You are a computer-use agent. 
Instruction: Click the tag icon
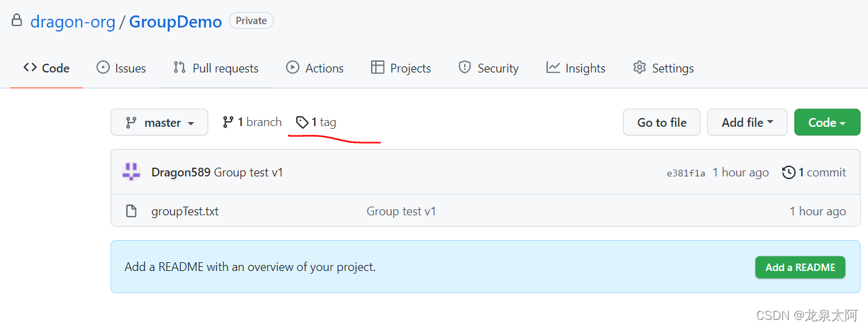[x=302, y=122]
